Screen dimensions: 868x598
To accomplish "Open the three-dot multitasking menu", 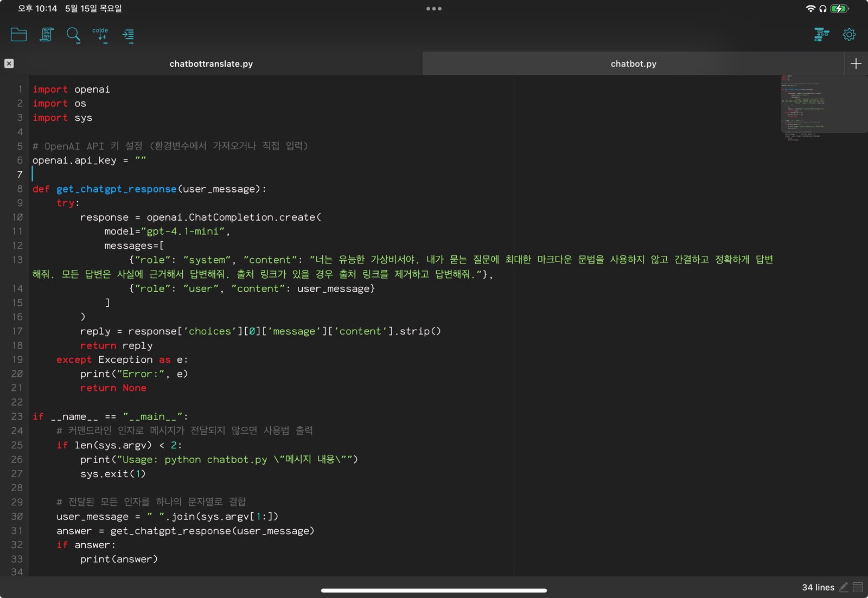I will coord(434,9).
